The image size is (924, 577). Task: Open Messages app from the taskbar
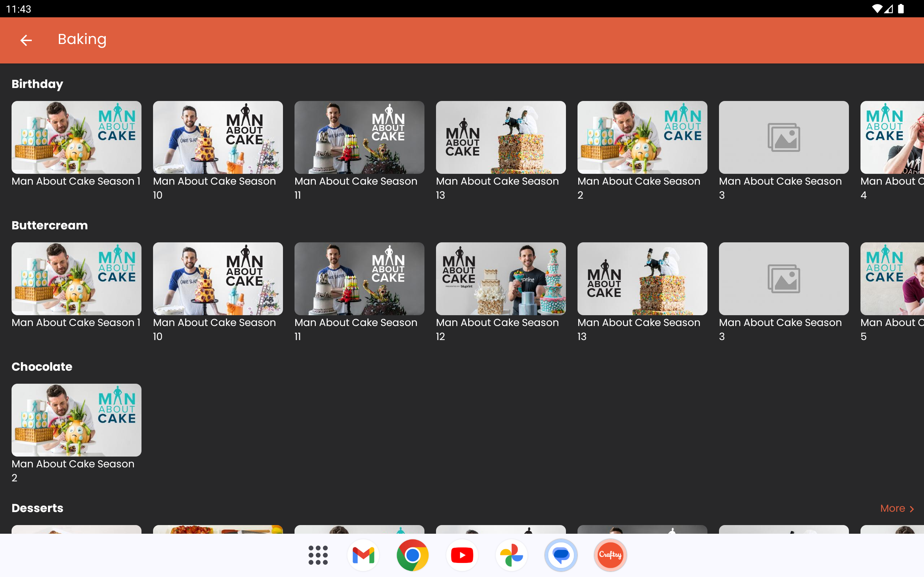pos(561,555)
